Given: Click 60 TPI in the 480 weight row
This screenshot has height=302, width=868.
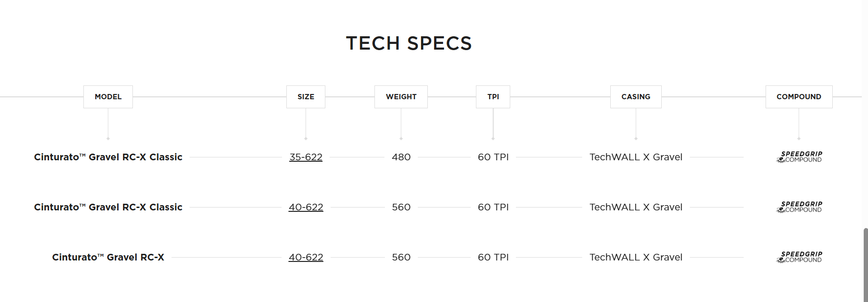Looking at the screenshot, I should click(x=493, y=157).
